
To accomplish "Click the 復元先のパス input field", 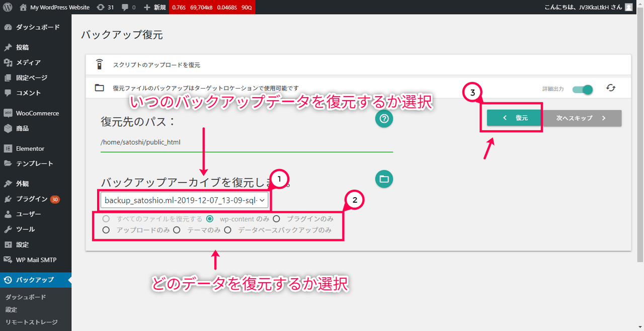I will tap(247, 142).
